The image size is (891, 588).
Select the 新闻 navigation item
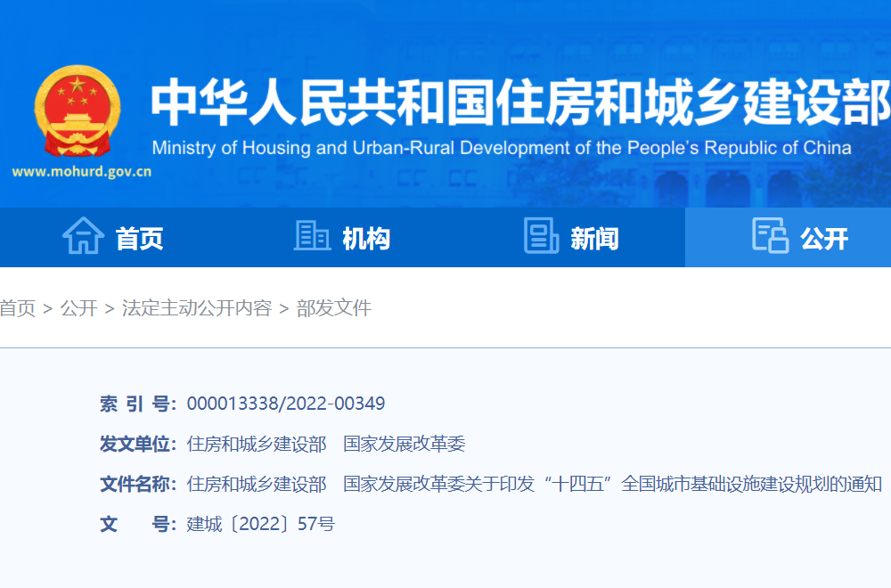(x=594, y=238)
